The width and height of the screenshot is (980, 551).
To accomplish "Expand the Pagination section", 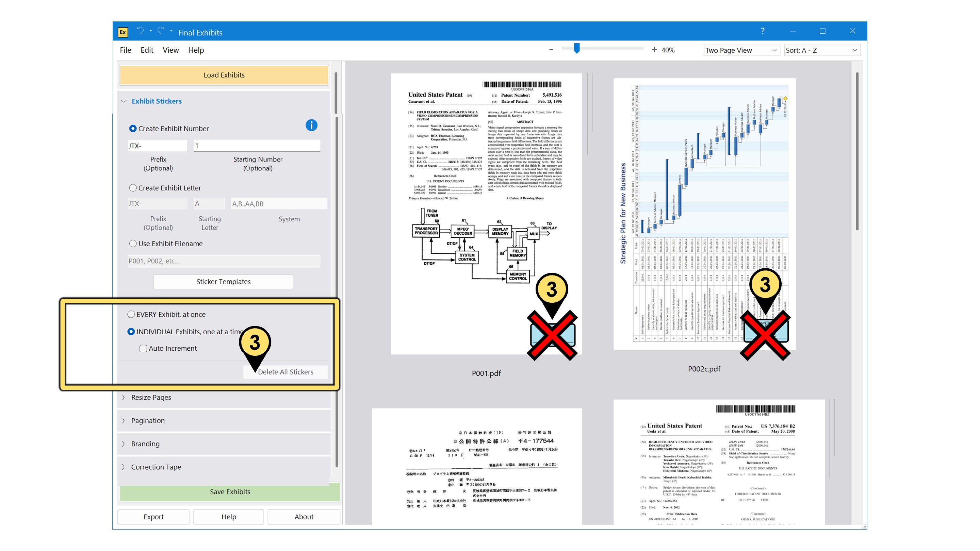I will [148, 421].
